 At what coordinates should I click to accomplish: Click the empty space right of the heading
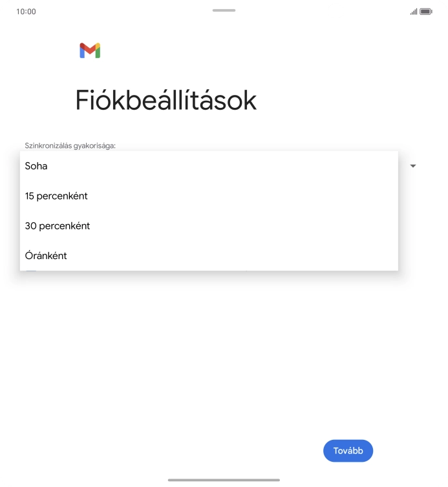(x=349, y=101)
